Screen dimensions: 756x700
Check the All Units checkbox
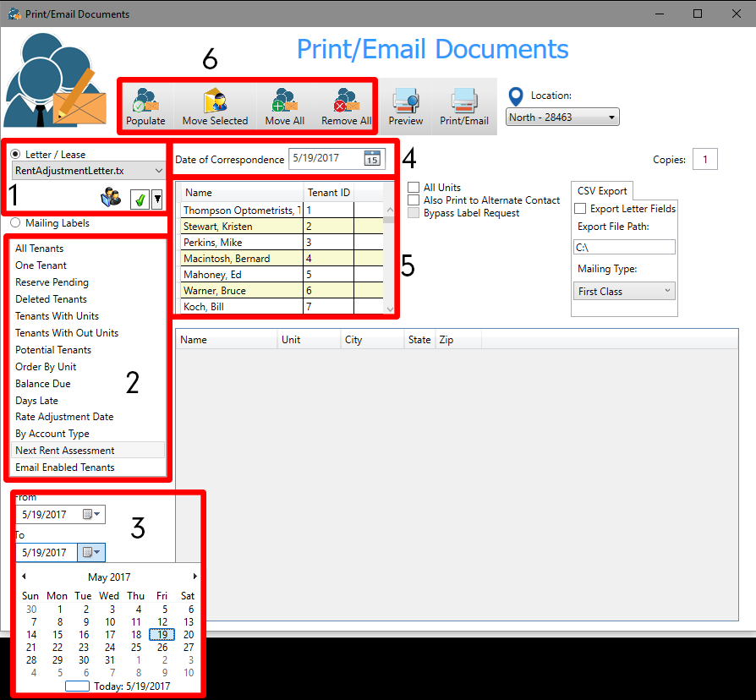tap(414, 187)
